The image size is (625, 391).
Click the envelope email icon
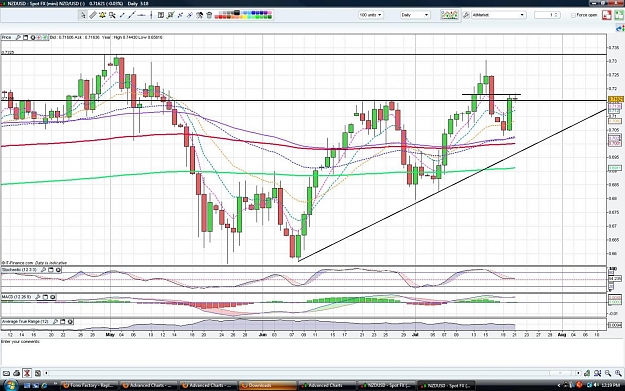[x=6, y=373]
